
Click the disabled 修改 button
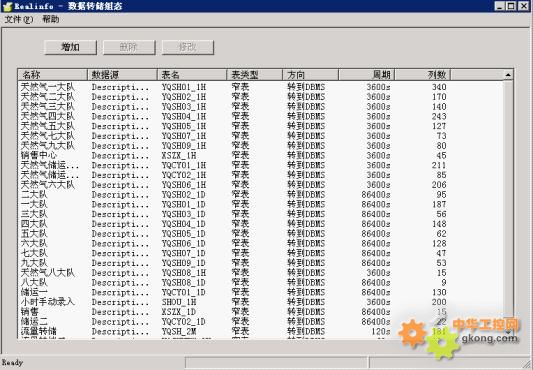[188, 47]
